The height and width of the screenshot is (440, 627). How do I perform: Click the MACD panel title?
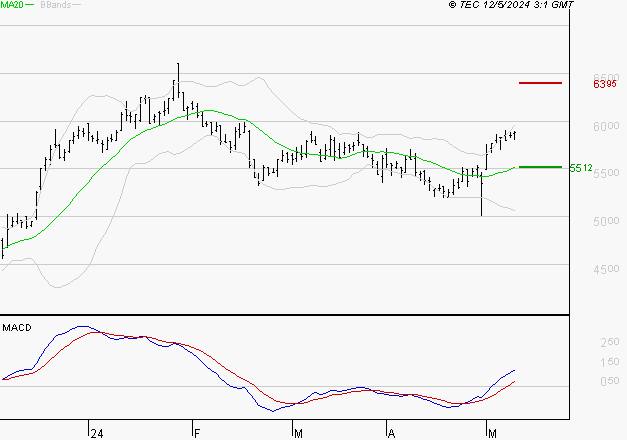coord(17,328)
